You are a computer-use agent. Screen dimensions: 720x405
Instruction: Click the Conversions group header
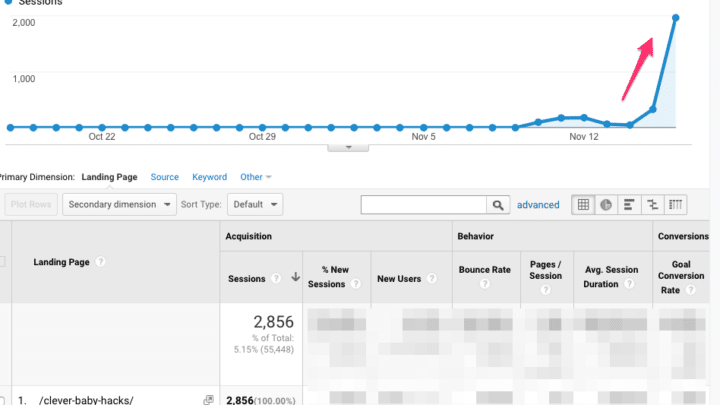[683, 236]
